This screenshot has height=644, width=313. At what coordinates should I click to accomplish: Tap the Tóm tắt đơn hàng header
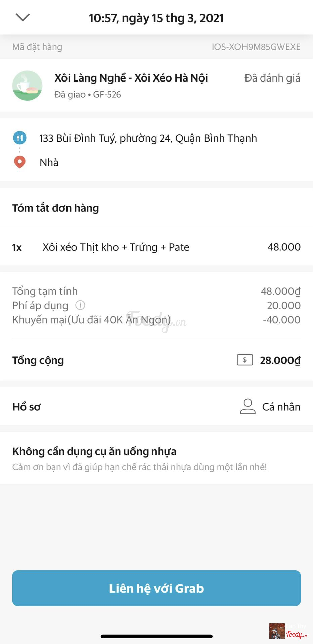(56, 208)
